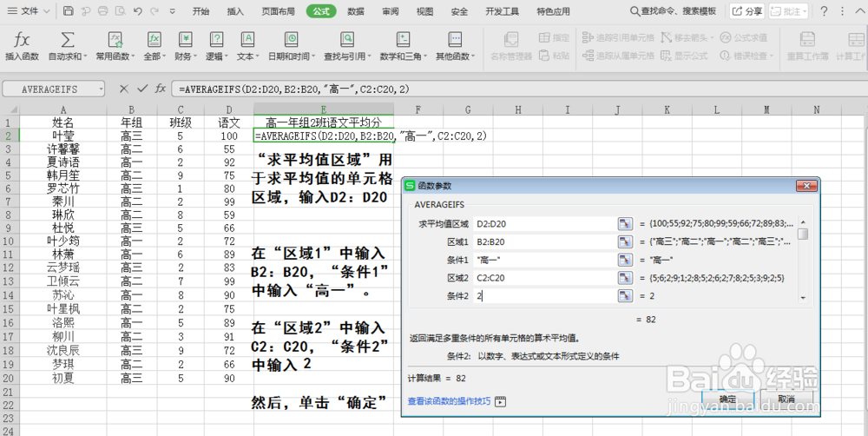Close the 函数参数 dialog
The width and height of the screenshot is (868, 436).
(x=806, y=186)
